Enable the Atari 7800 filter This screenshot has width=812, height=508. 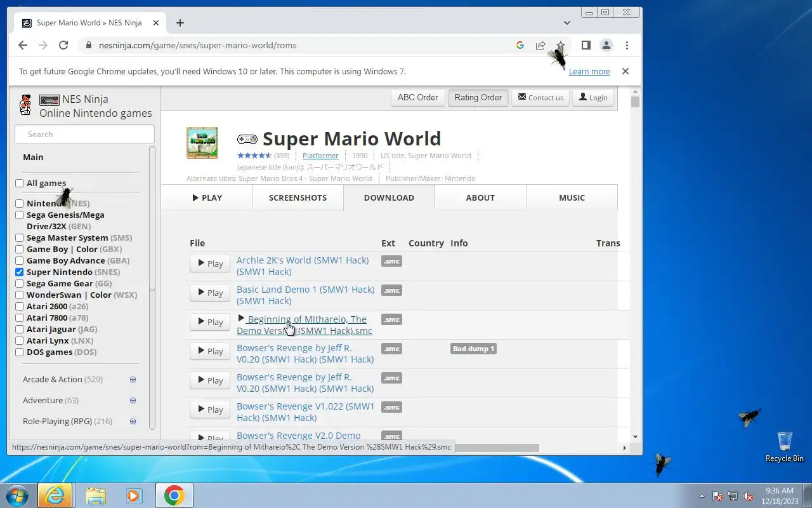tap(20, 318)
